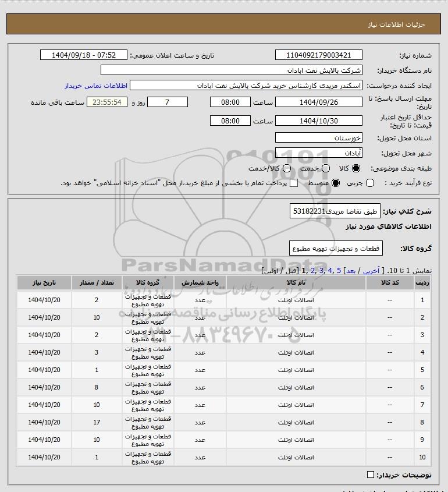Open the بعد (next) page link
The image size is (448, 492).
pos(350,271)
